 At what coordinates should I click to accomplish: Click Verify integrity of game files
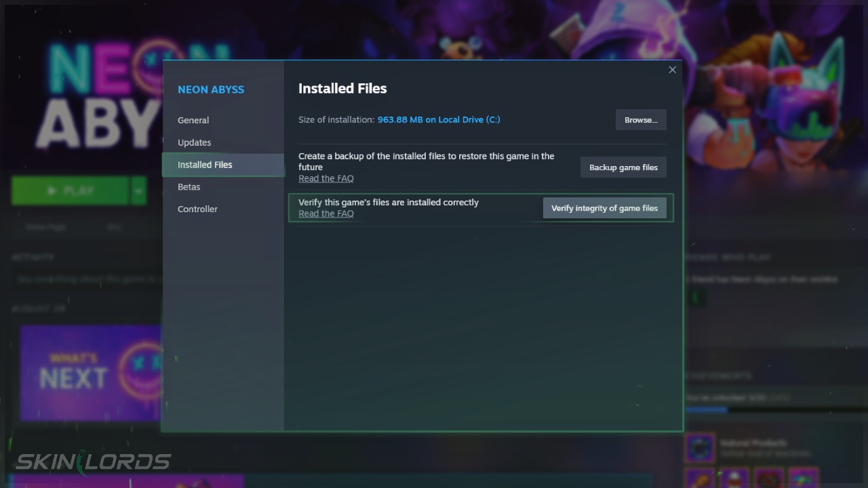(604, 208)
